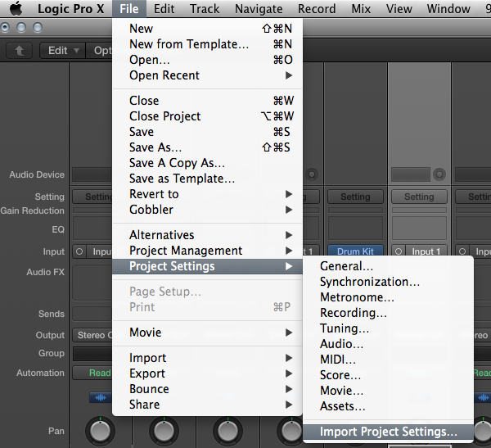Click the Setting button on the selected channel
The height and width of the screenshot is (448, 491).
[x=418, y=197]
